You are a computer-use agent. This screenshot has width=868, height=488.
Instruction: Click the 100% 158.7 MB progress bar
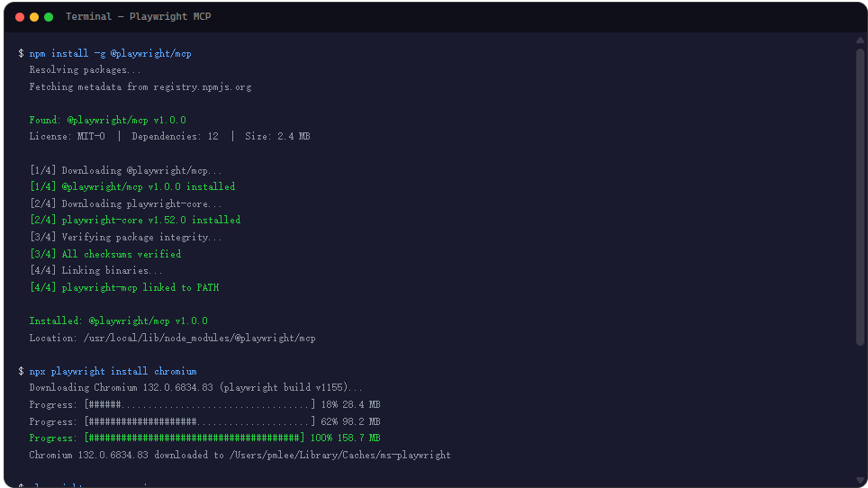204,438
